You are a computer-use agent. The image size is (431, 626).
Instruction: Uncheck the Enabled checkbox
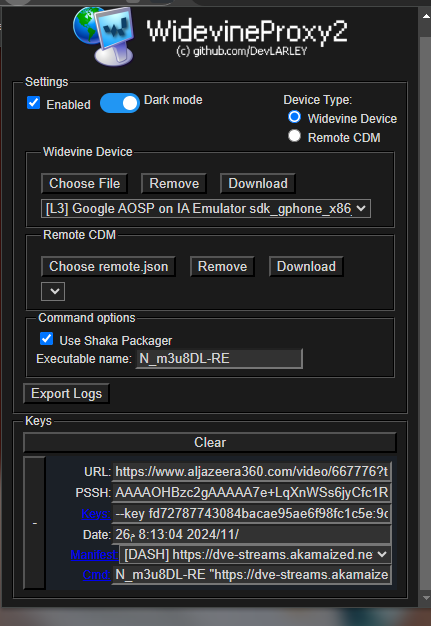click(x=34, y=103)
